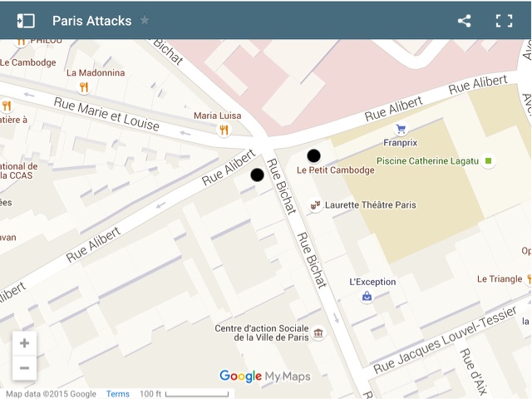Click the Franprix label text
This screenshot has width=532, height=399.
pyautogui.click(x=401, y=142)
